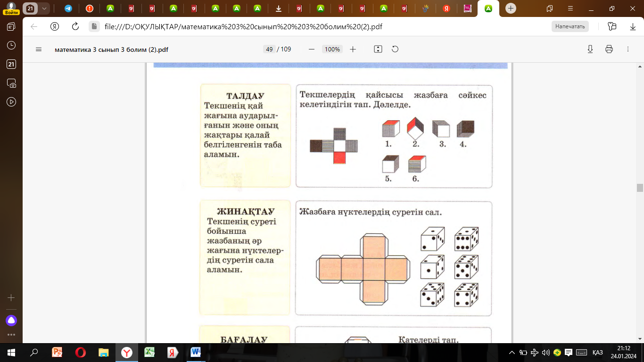Open Yandex home from address bar icon
This screenshot has width=644, height=362.
tap(55, 26)
